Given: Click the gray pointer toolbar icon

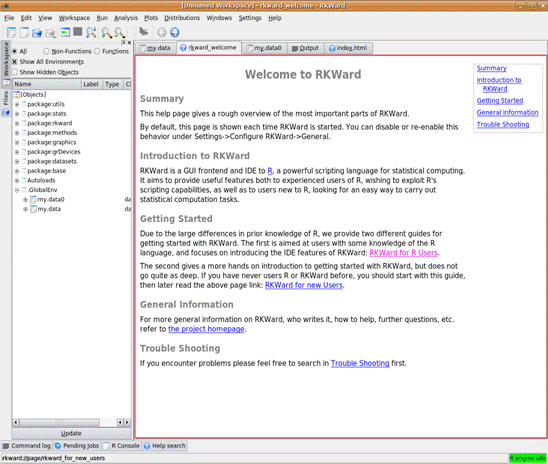Looking at the screenshot, I should pos(143,32).
